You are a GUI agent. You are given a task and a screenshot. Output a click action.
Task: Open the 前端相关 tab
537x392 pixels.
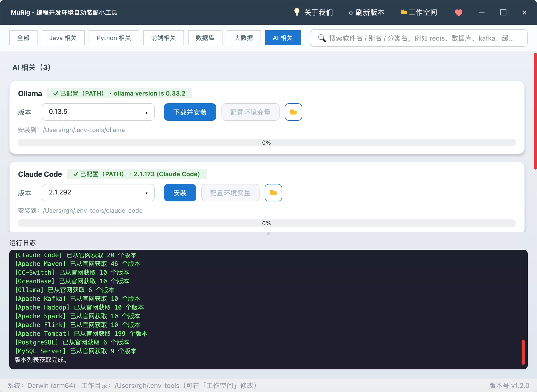163,38
